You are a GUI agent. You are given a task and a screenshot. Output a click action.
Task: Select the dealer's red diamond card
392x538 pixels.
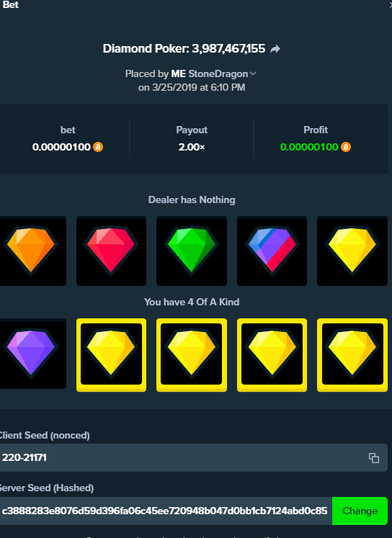[x=111, y=251]
